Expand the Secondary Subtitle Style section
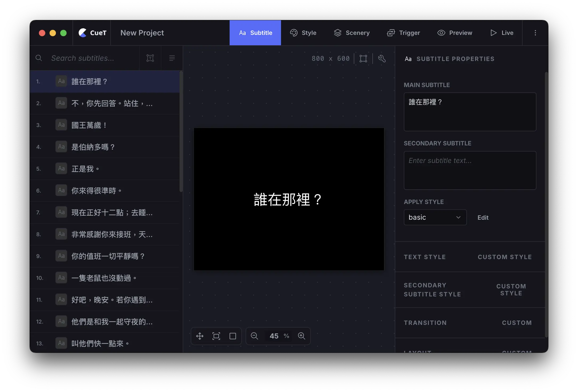Image resolution: width=578 pixels, height=392 pixels. click(432, 290)
